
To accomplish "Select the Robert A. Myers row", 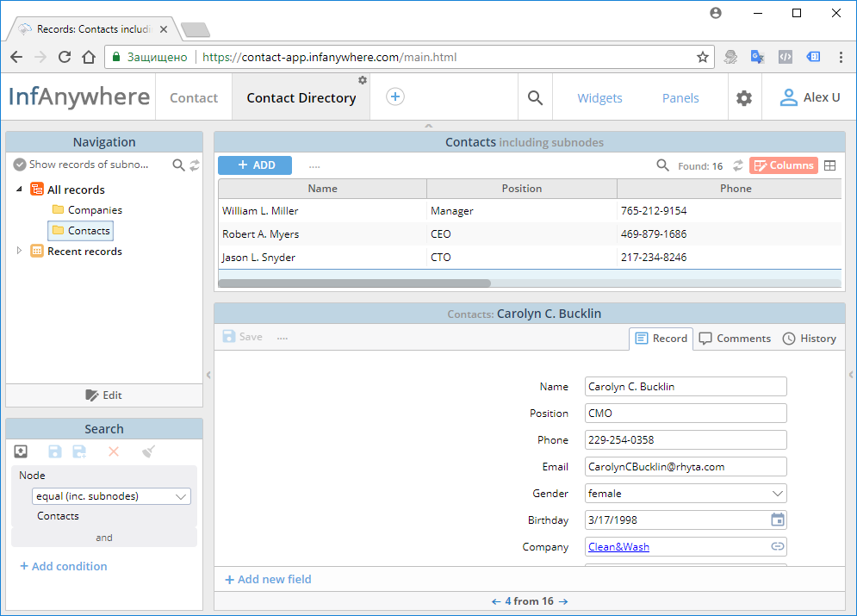I will 530,234.
